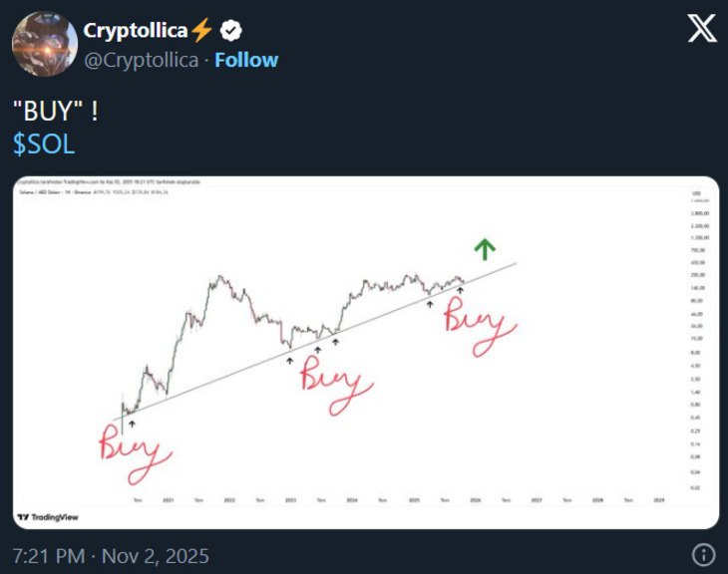Click the "BUY" ! tweet text
728x574 pixels.
(55, 111)
